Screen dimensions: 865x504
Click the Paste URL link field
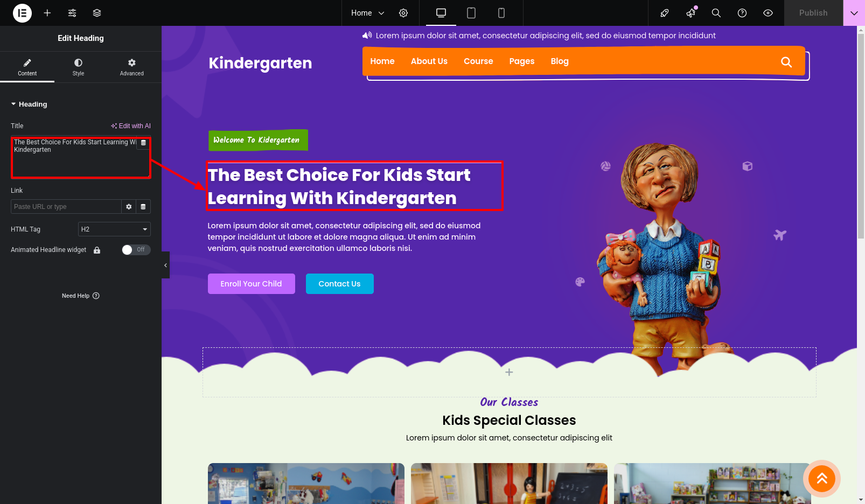coord(66,207)
